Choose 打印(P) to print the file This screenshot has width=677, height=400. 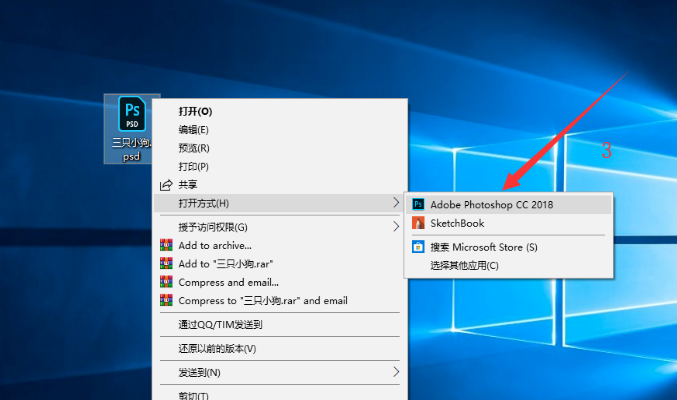point(193,166)
